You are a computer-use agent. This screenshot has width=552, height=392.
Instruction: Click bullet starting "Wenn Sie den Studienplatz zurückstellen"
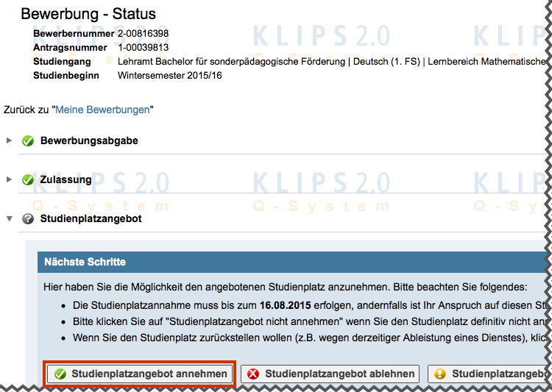[x=310, y=338]
